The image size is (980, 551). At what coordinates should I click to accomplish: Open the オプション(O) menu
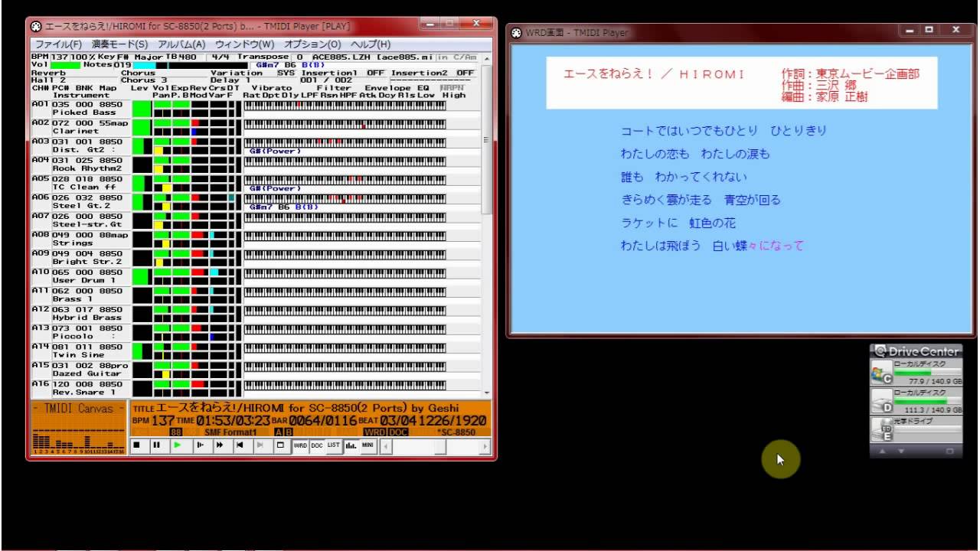pyautogui.click(x=312, y=44)
